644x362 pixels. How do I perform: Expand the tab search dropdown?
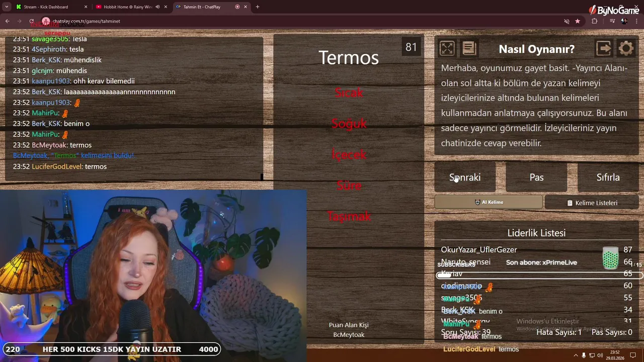pyautogui.click(x=7, y=7)
